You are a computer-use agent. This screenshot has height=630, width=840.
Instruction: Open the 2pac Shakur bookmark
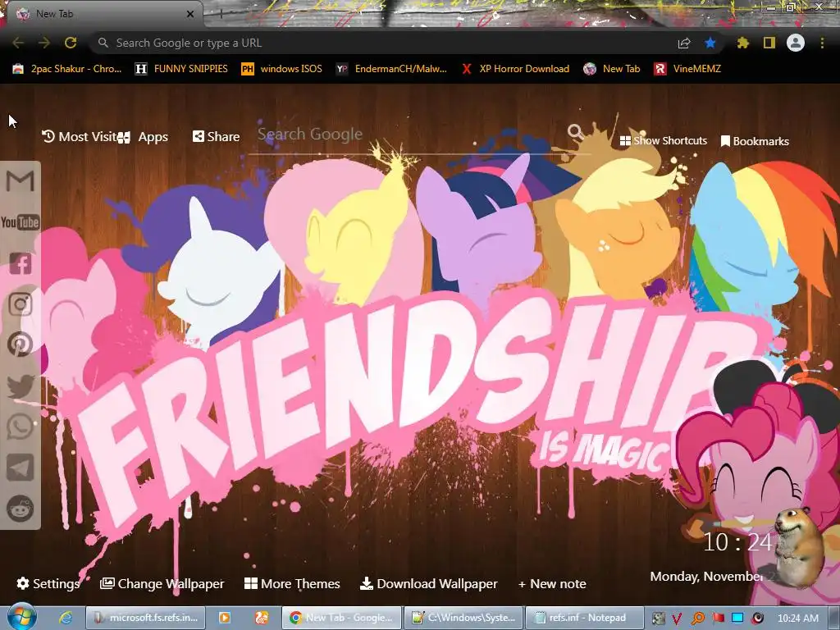click(x=67, y=69)
